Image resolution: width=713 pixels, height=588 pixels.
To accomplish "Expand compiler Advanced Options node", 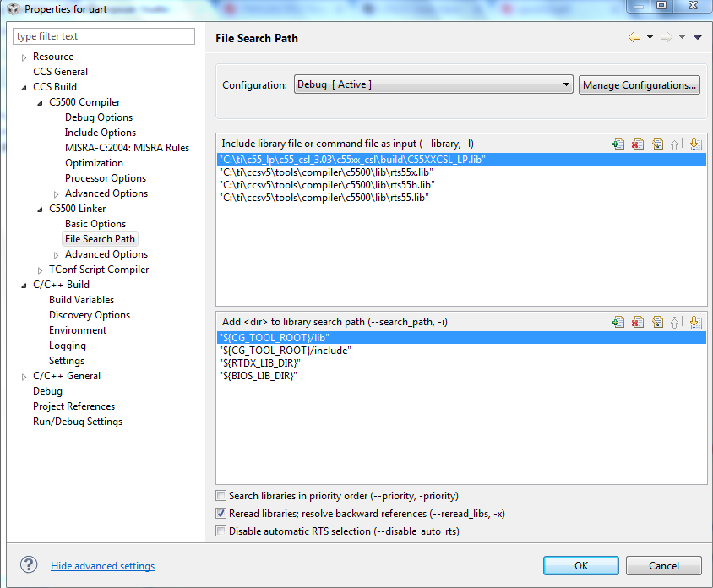I will point(56,194).
